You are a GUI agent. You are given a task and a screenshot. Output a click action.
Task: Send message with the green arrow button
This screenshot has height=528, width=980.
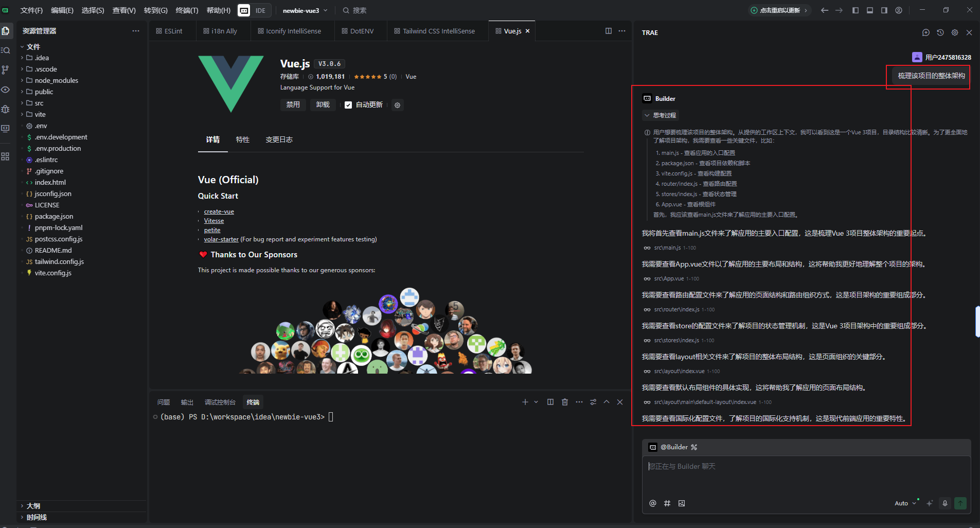click(x=960, y=503)
